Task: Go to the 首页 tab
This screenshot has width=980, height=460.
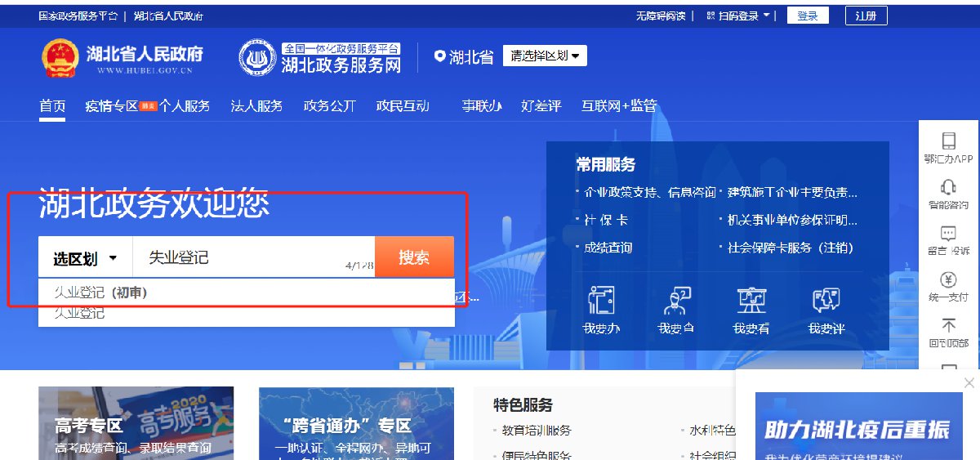Action: point(52,105)
